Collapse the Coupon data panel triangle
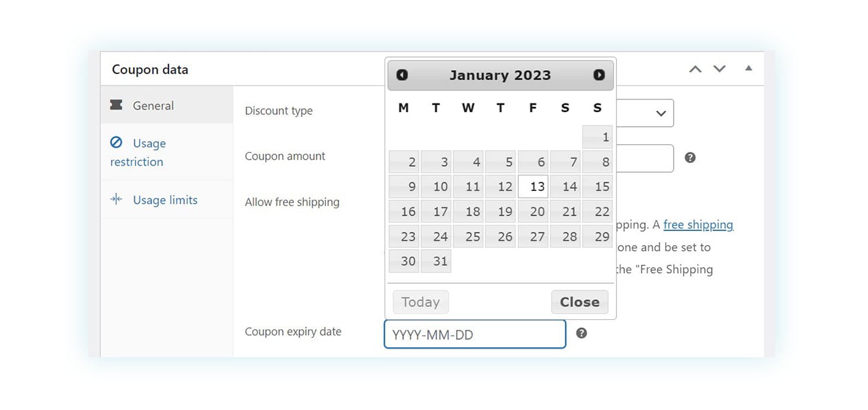This screenshot has width=868, height=410. pos(748,67)
